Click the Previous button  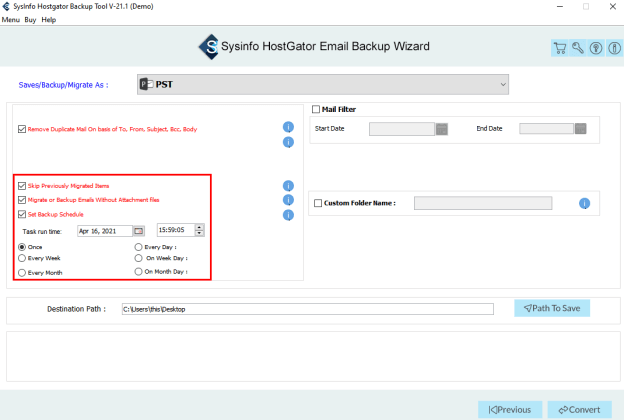pyautogui.click(x=510, y=410)
